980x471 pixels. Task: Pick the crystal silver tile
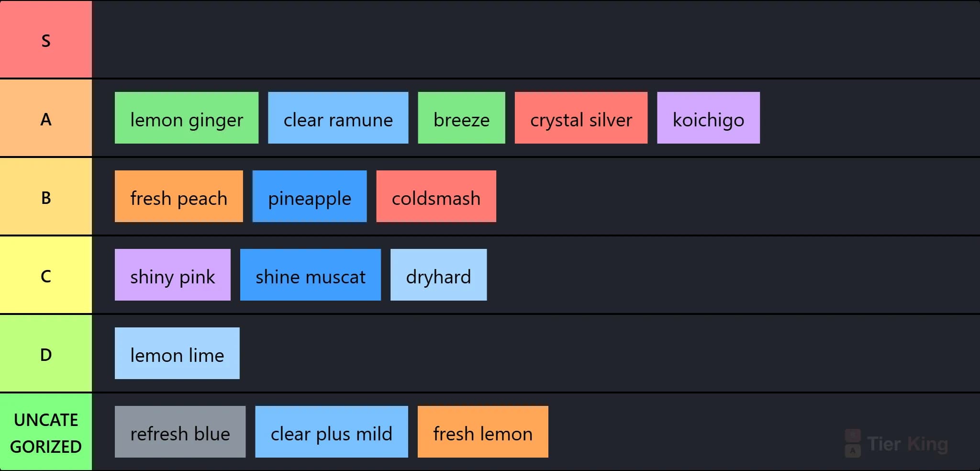(x=581, y=118)
